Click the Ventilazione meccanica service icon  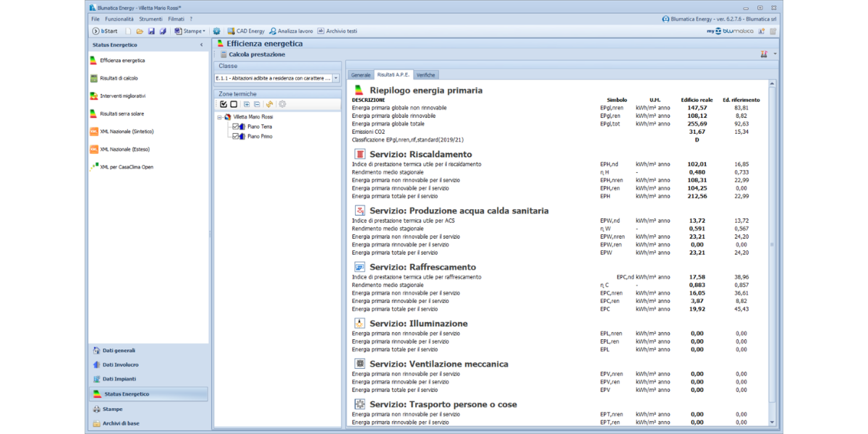[x=359, y=364]
